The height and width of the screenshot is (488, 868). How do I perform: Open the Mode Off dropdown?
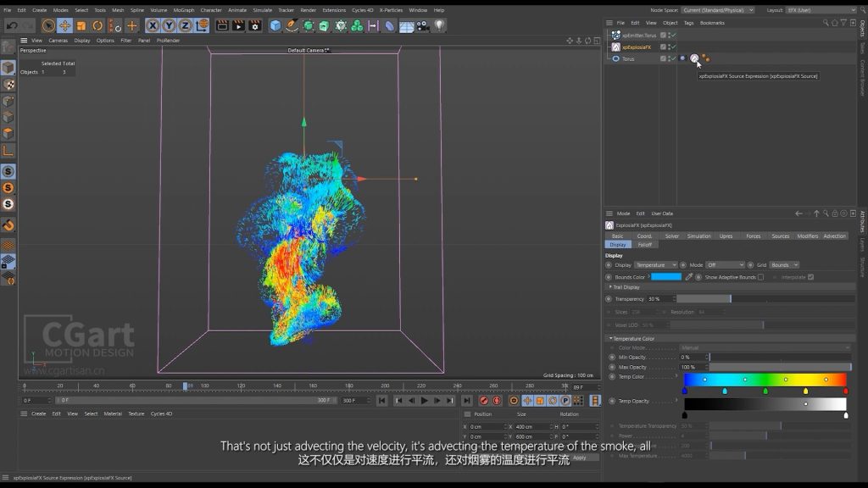[725, 265]
